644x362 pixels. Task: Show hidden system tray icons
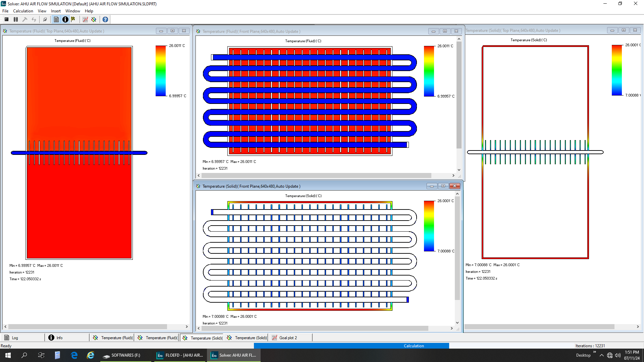(x=602, y=355)
